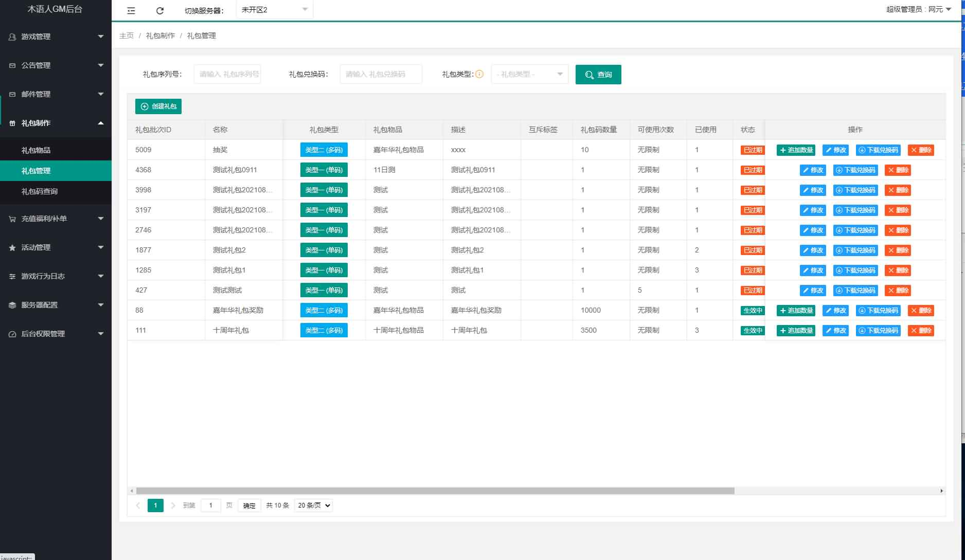Expand 充值福利/补单 sidebar menu

pos(56,219)
